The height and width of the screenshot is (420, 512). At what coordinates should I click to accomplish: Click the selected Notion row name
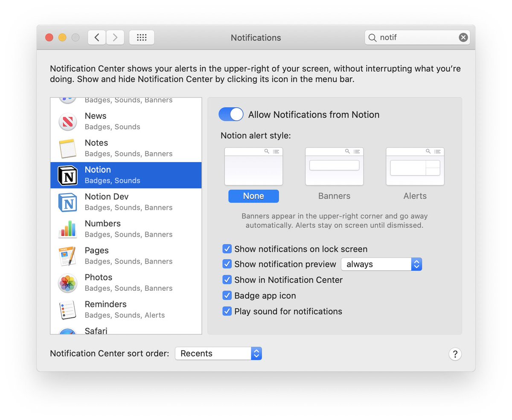point(98,170)
